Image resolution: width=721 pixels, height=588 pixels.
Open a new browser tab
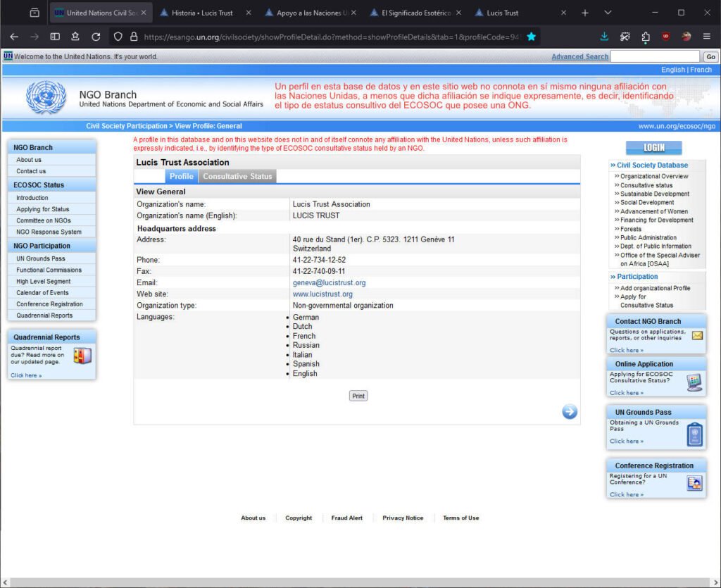point(584,13)
